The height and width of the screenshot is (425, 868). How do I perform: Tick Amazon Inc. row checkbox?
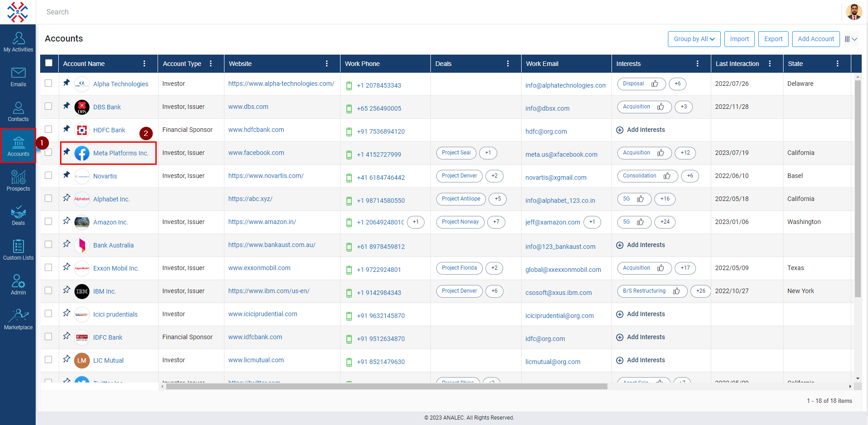tap(48, 221)
